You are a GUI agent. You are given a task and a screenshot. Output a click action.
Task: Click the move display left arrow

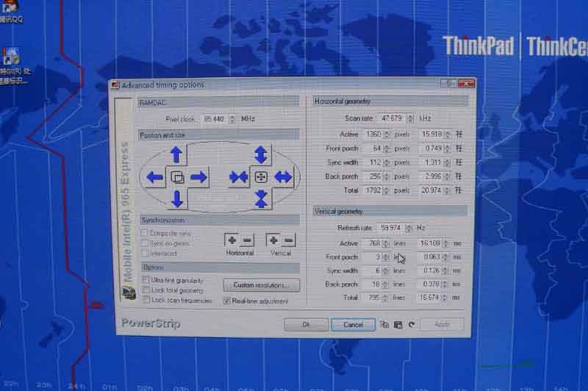(155, 177)
